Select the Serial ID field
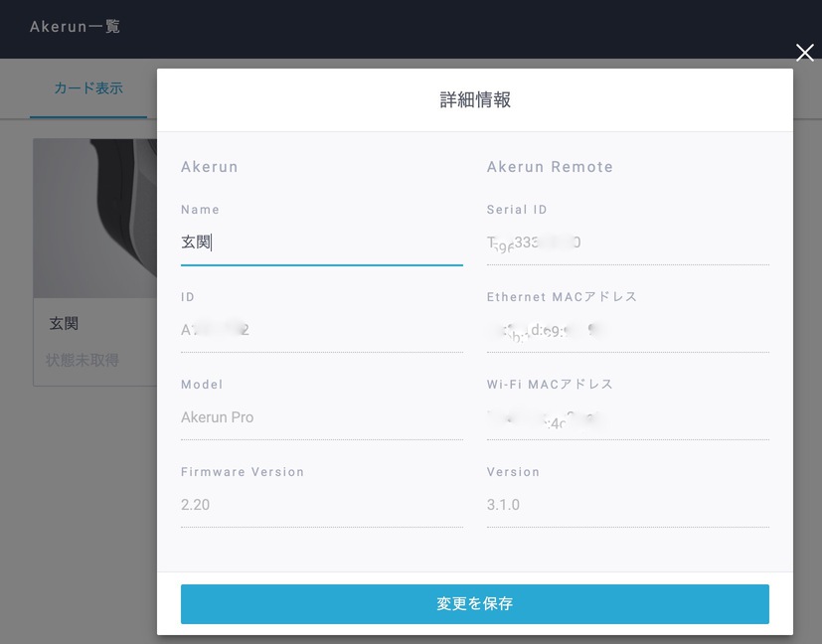Image resolution: width=822 pixels, height=644 pixels. 627,242
